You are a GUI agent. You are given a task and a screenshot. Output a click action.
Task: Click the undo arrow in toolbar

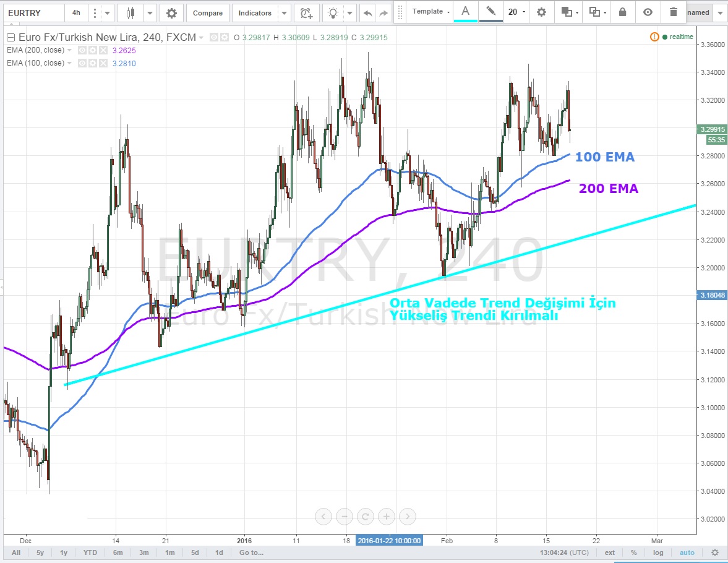pyautogui.click(x=367, y=12)
